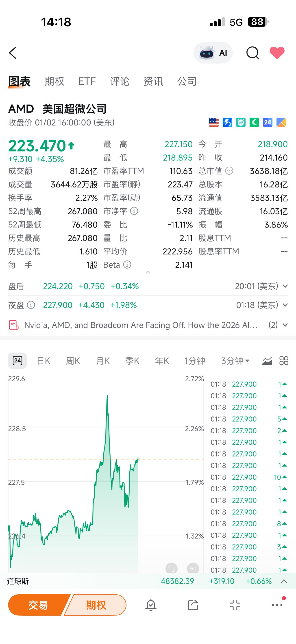Tap the US flag market icon
This screenshot has width=296, height=644.
click(214, 123)
